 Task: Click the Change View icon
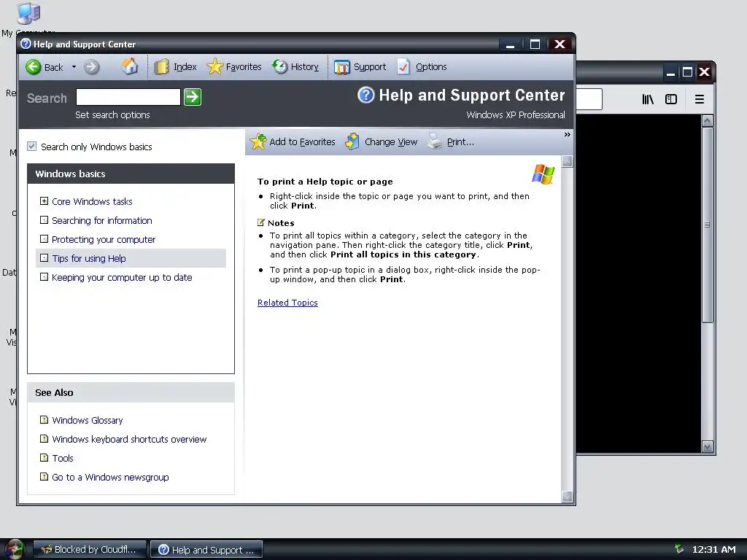(x=352, y=141)
